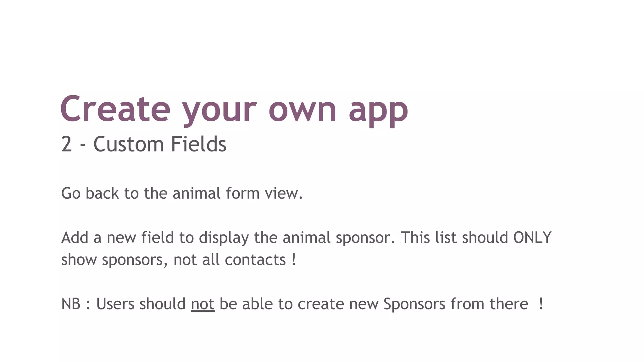
Task: Click the word "Sponsors" in the NB line
Action: click(414, 304)
